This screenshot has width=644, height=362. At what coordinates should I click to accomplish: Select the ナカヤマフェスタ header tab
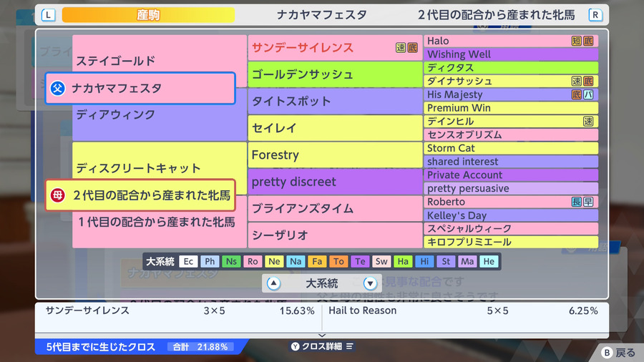[x=321, y=15]
